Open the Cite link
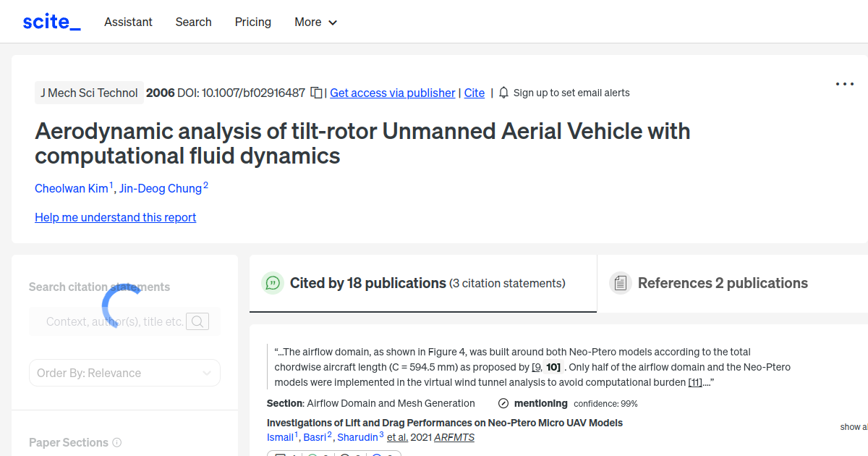 [474, 93]
